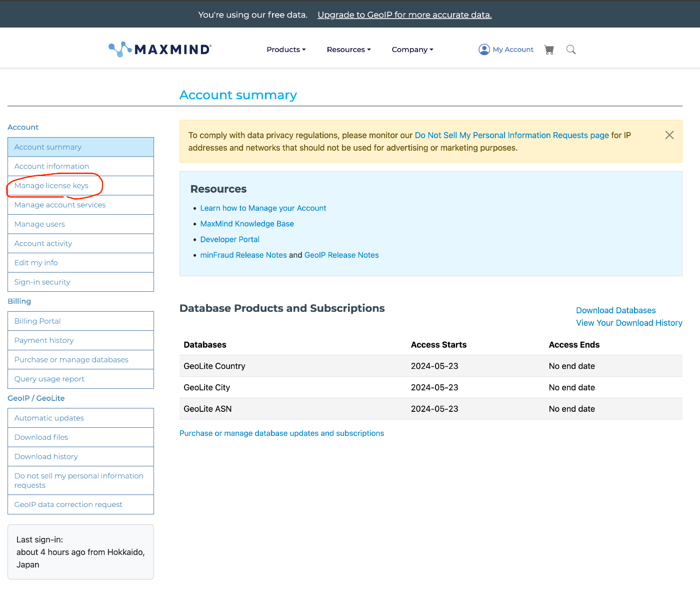Open GeoIP Release Notes link

pos(341,255)
